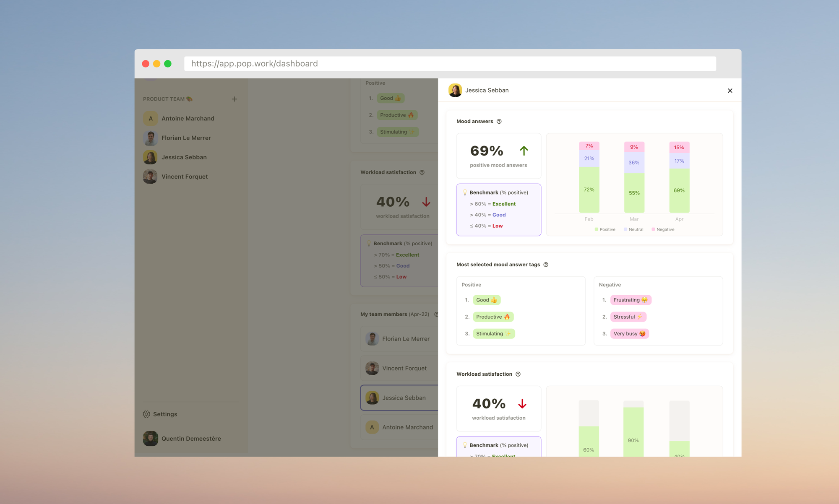839x504 pixels.
Task: Click the red downward arrow beside 40%
Action: 523,403
